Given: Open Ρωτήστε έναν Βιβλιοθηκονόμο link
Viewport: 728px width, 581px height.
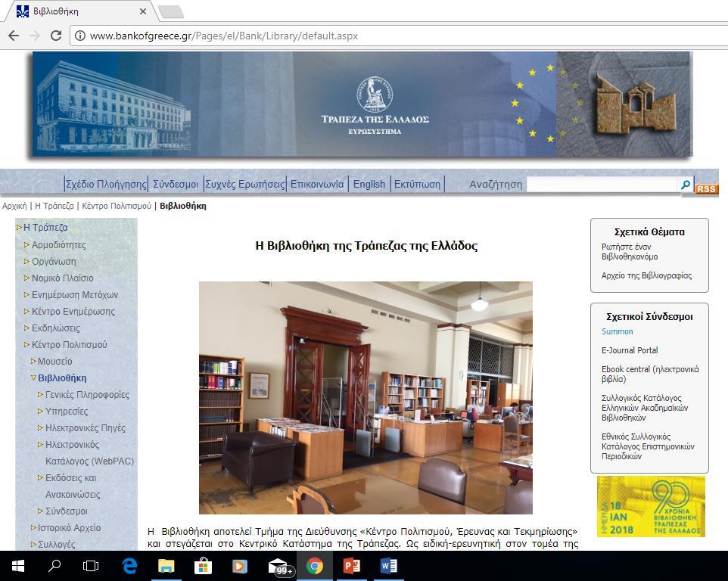Looking at the screenshot, I should click(630, 251).
